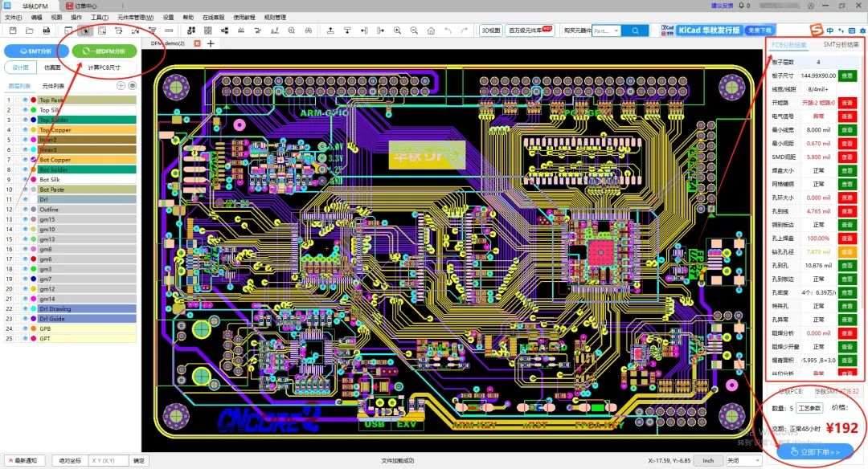This screenshot has height=469, width=868.
Task: Toggle visibility of Bot Copper layer
Action: [x=25, y=160]
